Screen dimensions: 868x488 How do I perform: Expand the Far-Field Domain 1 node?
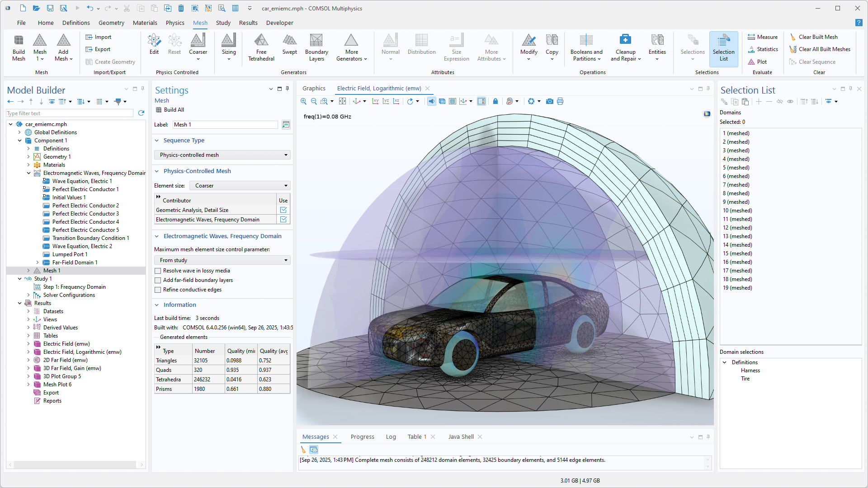pos(38,263)
